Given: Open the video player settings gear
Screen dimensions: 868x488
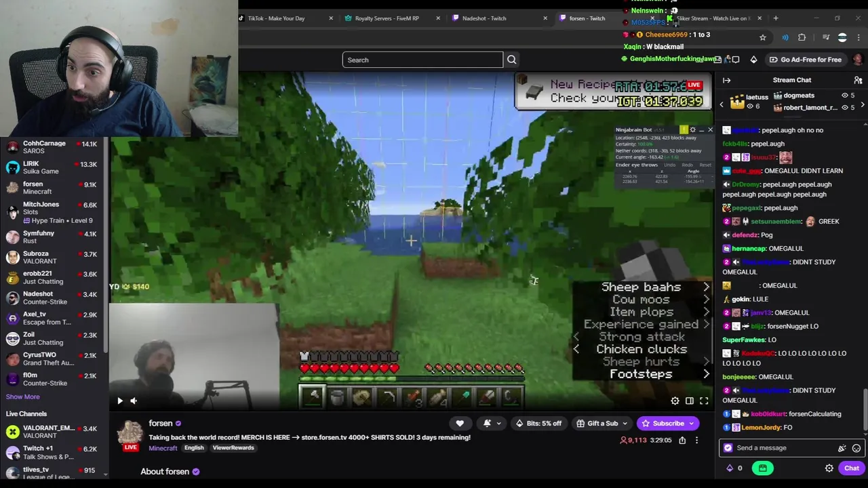Looking at the screenshot, I should [x=675, y=401].
